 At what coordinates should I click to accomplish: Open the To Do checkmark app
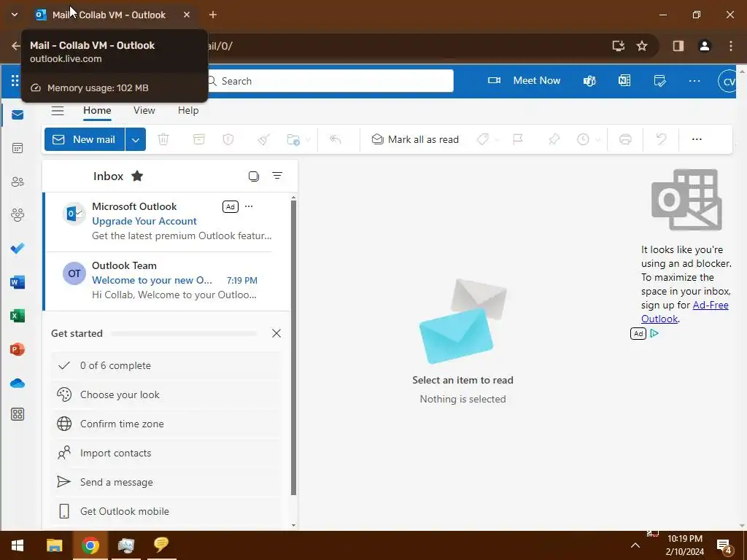pyautogui.click(x=18, y=249)
